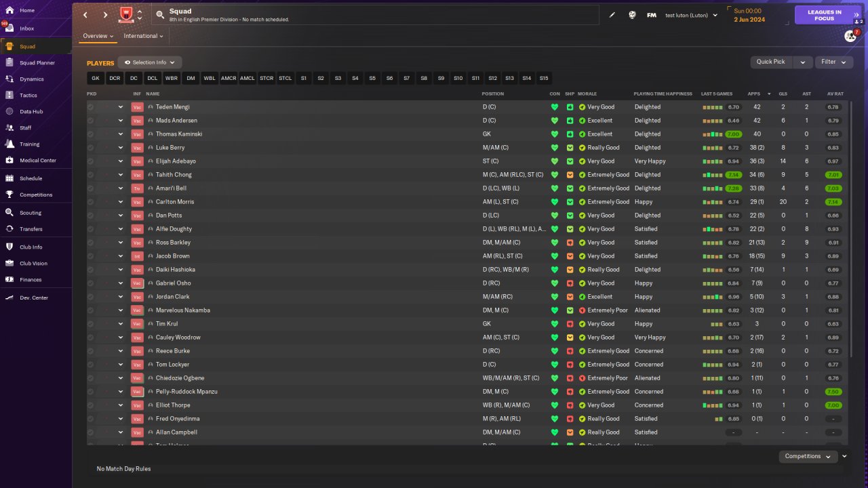Select the DCR position slot

click(x=115, y=79)
